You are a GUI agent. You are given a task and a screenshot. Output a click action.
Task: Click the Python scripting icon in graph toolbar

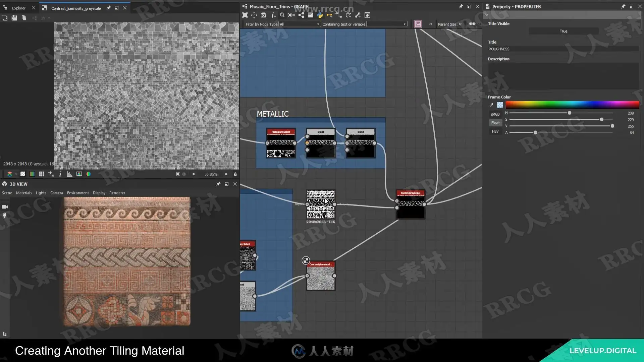click(x=320, y=15)
